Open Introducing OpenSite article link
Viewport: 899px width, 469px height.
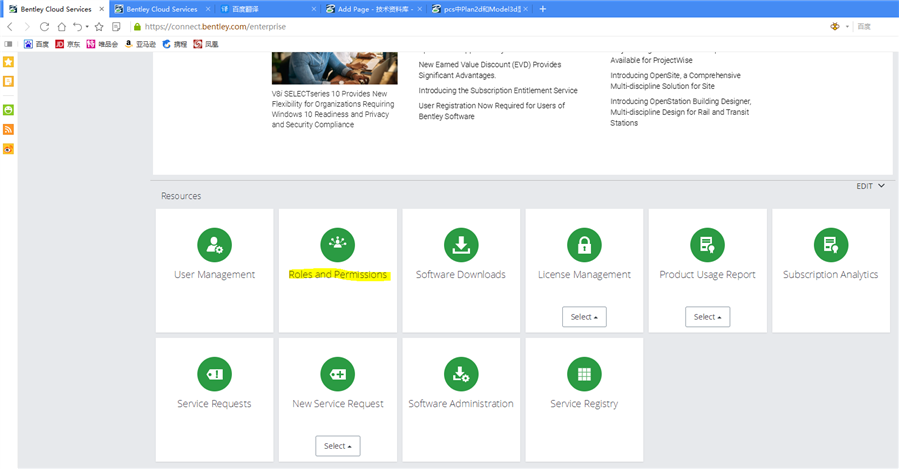pyautogui.click(x=675, y=81)
